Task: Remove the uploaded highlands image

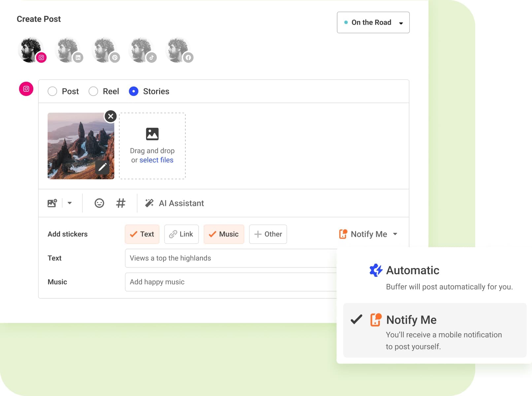Action: point(111,116)
